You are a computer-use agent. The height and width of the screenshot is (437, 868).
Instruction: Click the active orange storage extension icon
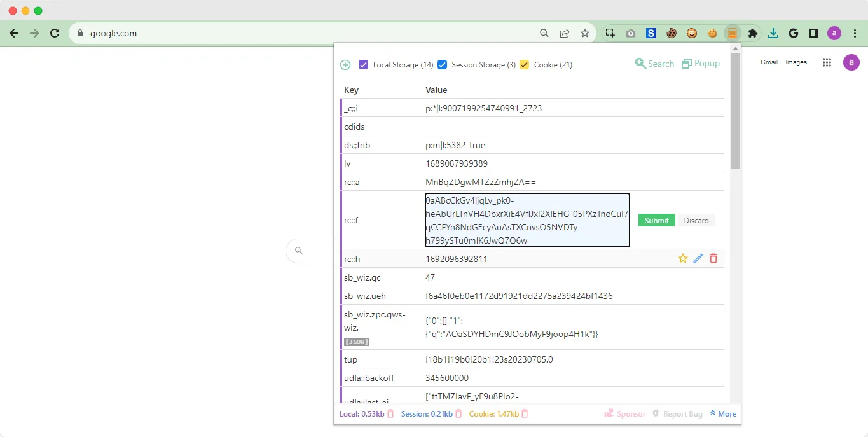(733, 33)
